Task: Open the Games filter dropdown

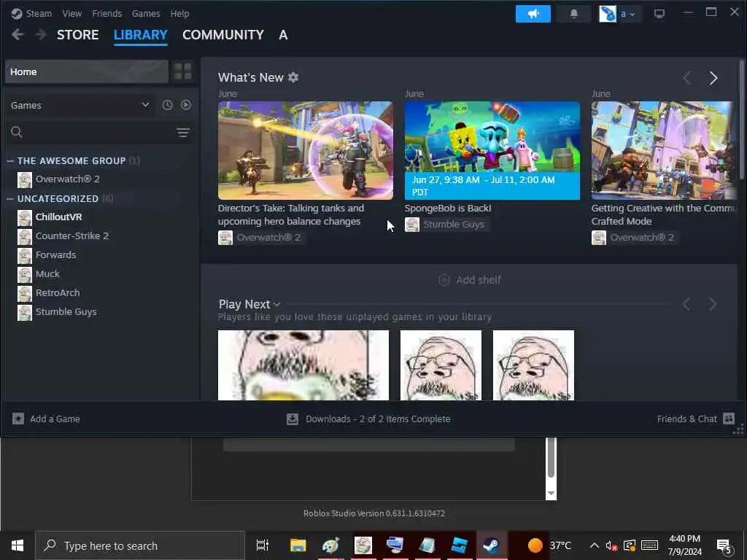Action: [80, 105]
